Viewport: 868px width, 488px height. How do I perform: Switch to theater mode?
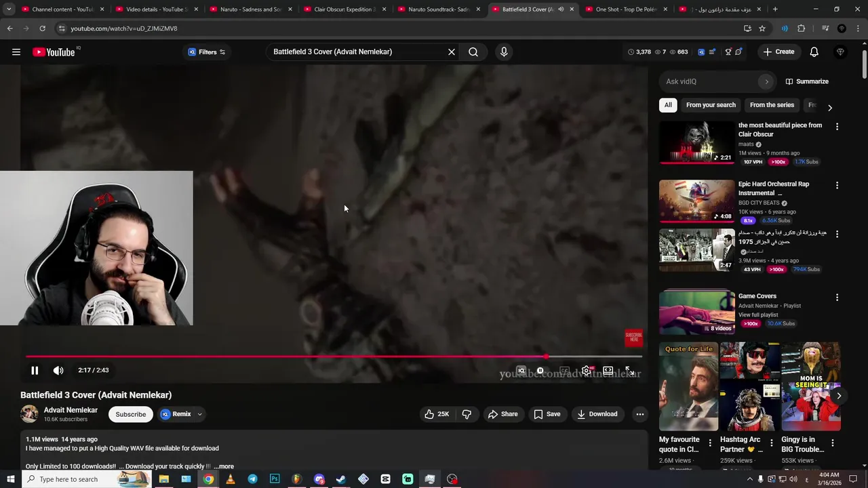pyautogui.click(x=608, y=371)
